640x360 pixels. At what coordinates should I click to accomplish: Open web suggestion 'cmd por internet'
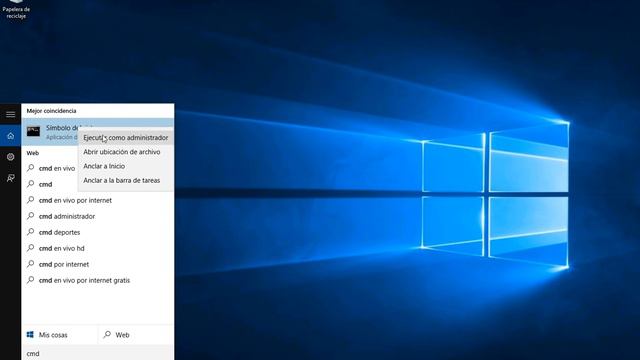[x=98, y=264]
